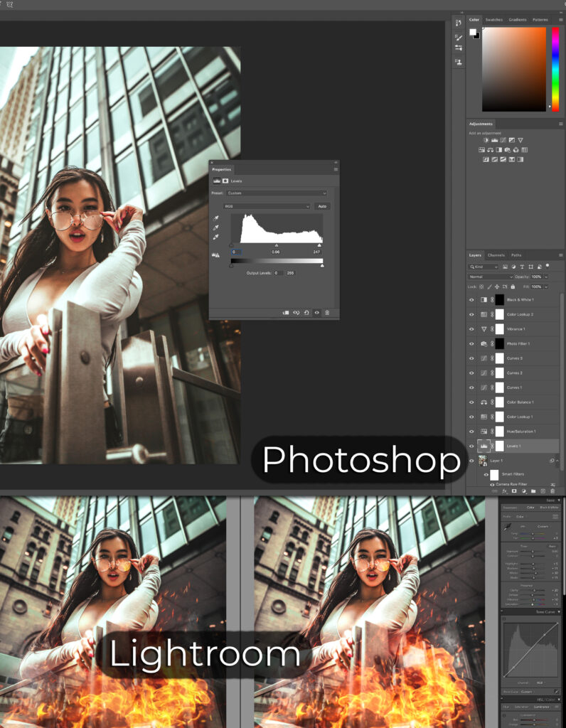Add an Invert adjustment
Screen dimensions: 566x728
pos(486,160)
